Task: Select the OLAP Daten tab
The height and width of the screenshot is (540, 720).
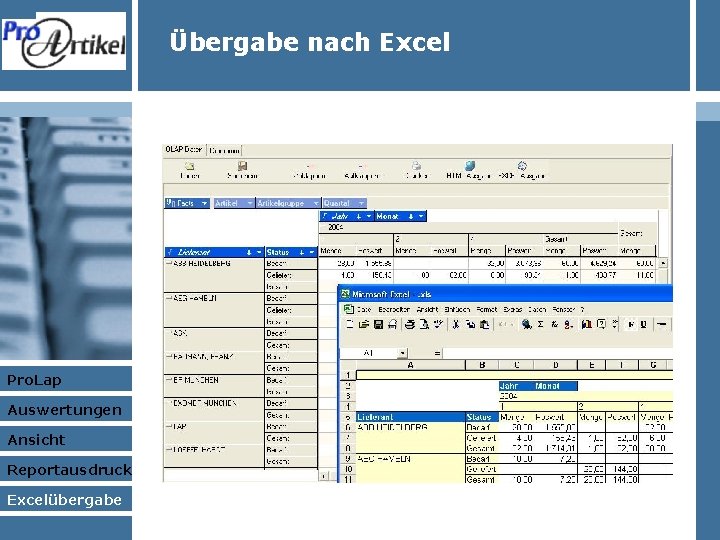Action: click(184, 150)
